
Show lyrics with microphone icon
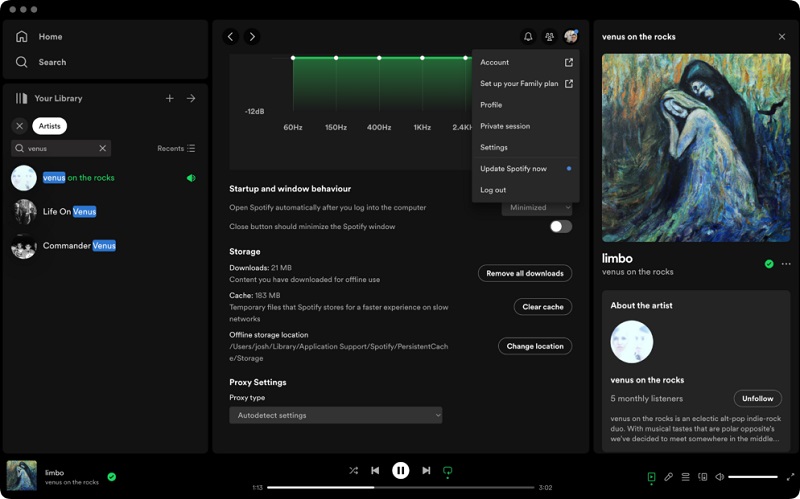[x=668, y=477]
